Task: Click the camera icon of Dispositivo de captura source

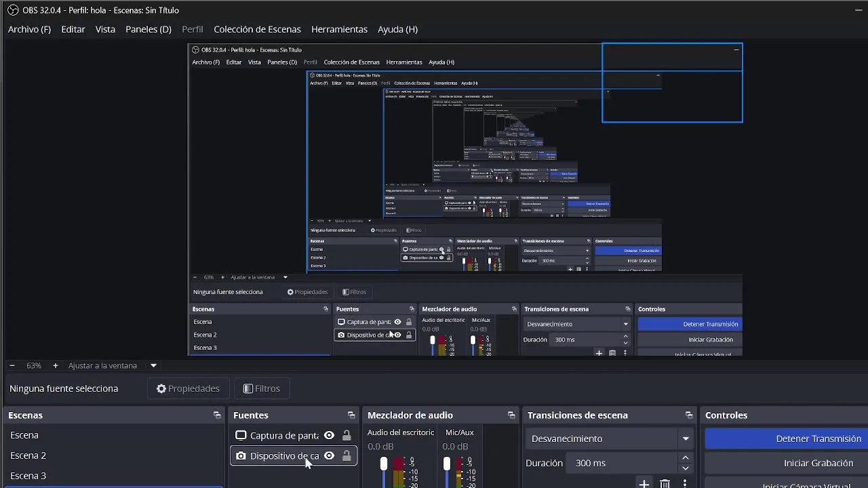Action: click(x=241, y=456)
